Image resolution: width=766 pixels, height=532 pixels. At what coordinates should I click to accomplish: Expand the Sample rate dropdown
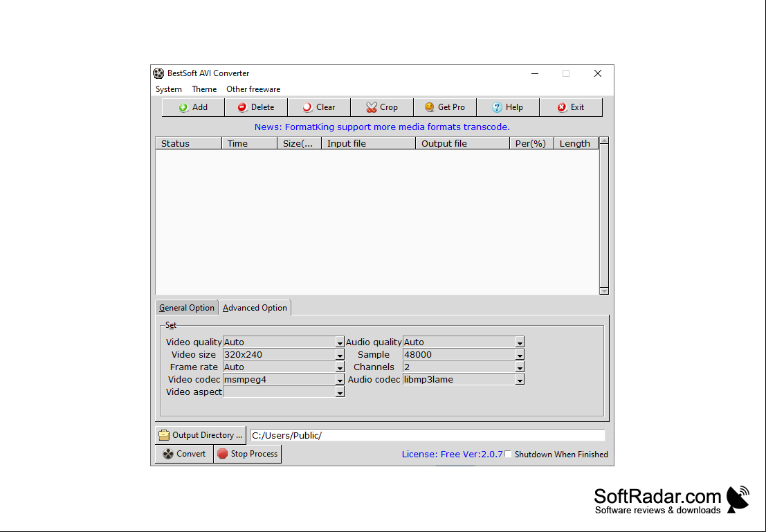pos(520,355)
